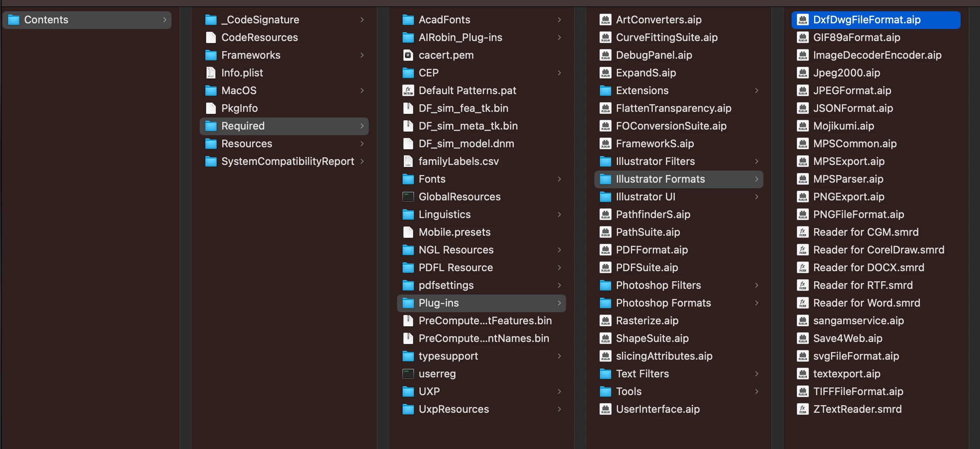Select svgFileFormat.aip in the list
The image size is (980, 449).
click(856, 356)
